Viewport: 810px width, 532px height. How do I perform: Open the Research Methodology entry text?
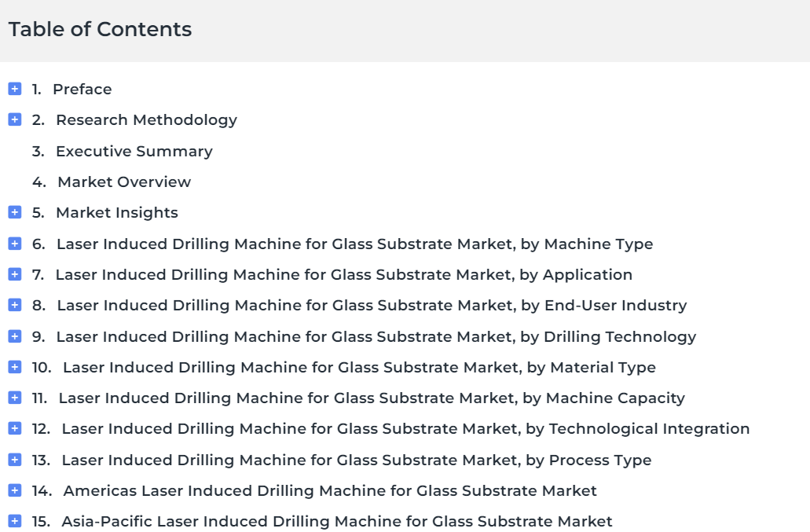(x=147, y=120)
